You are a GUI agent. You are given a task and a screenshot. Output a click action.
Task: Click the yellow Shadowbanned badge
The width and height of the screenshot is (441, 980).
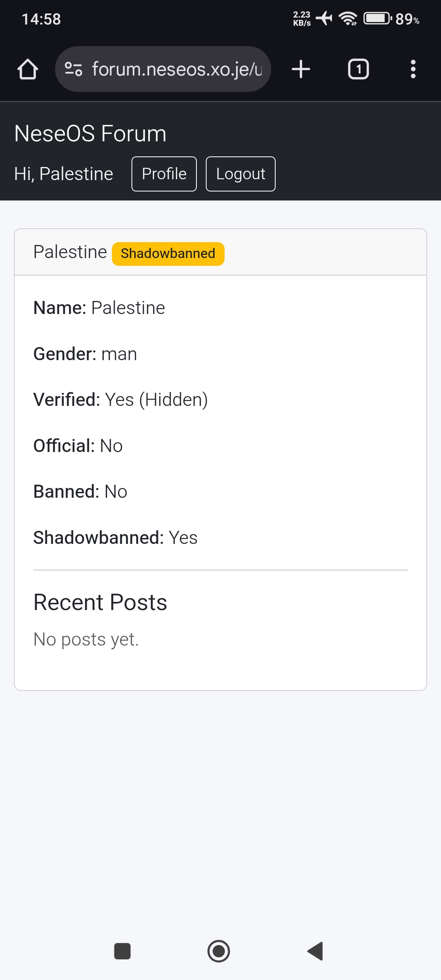coord(168,254)
